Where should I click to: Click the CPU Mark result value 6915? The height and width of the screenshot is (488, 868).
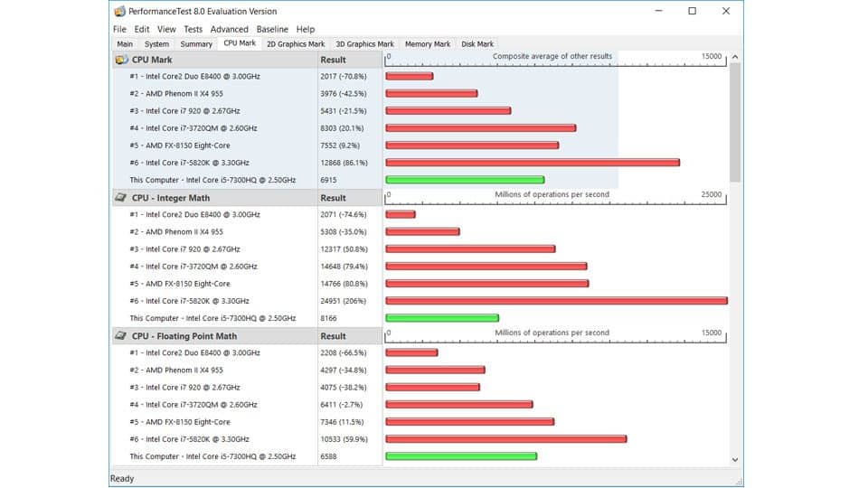pos(328,180)
